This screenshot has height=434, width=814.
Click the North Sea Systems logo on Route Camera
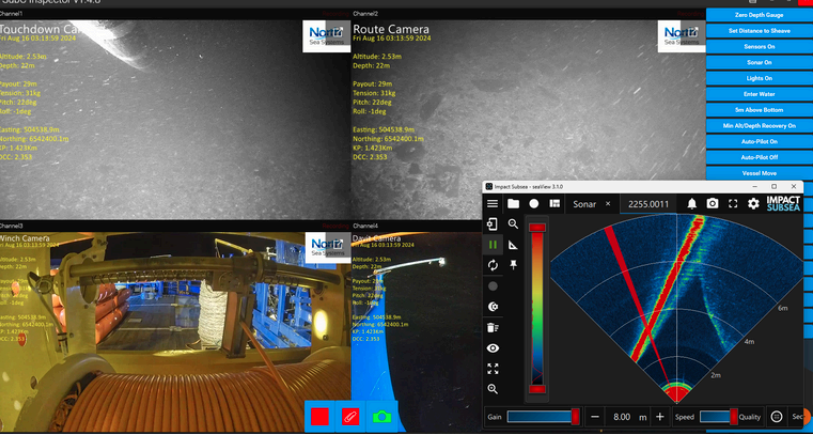(680, 35)
